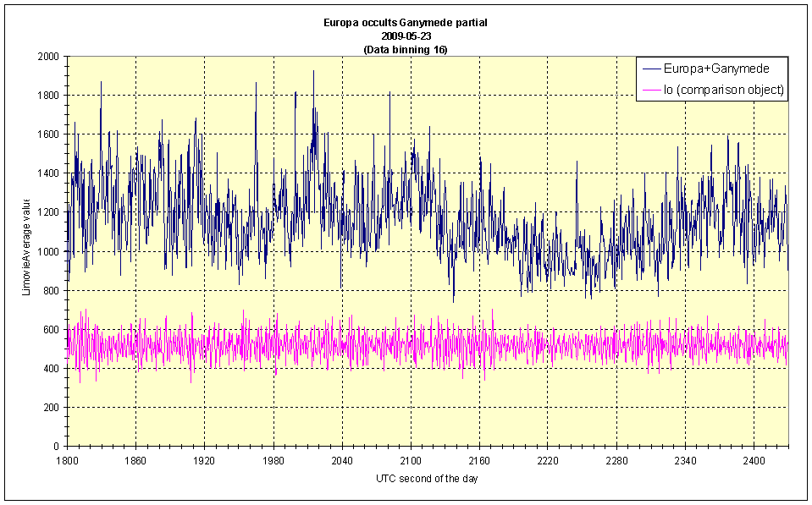
Task: Click the y-axis label 1600
Action: click(48, 134)
